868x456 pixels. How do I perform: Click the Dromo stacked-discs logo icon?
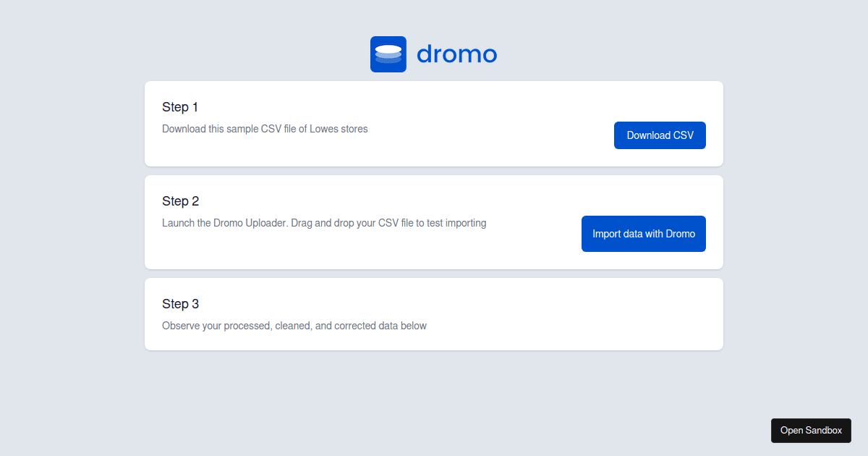[x=388, y=54]
